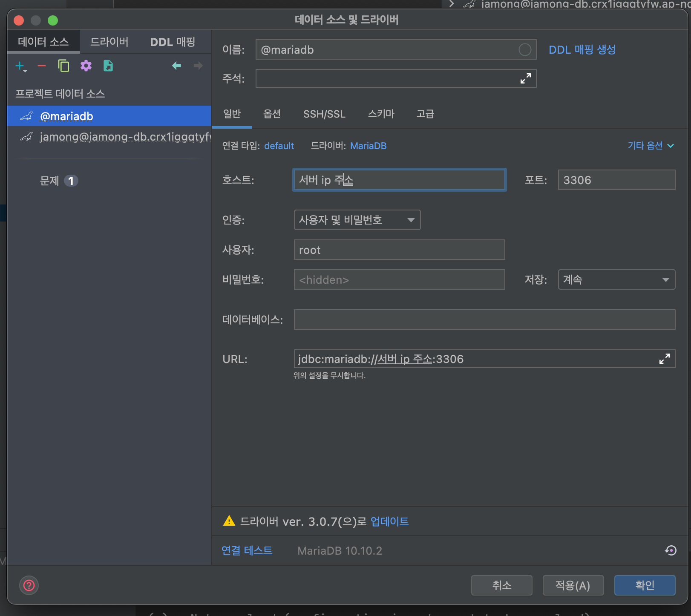Click the 사용자 user field root

coord(399,250)
